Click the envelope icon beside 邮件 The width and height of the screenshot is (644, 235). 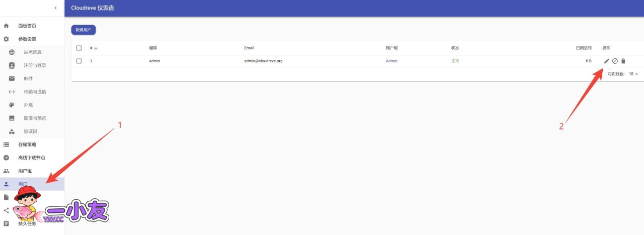(x=12, y=79)
